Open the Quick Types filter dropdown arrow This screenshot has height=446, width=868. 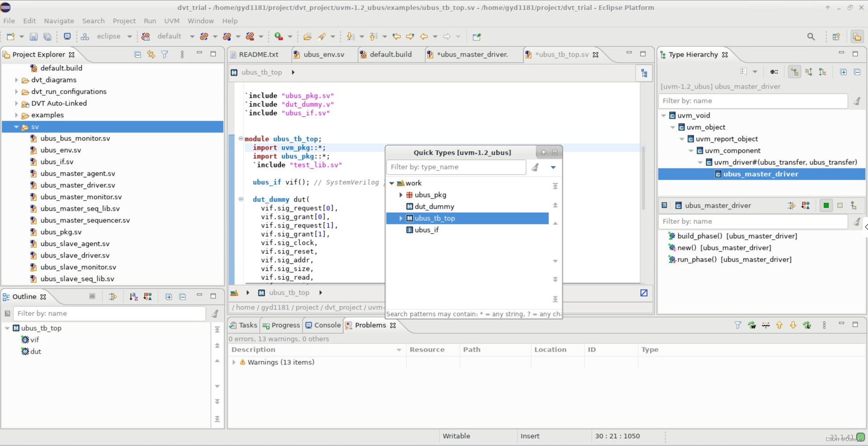(x=553, y=167)
